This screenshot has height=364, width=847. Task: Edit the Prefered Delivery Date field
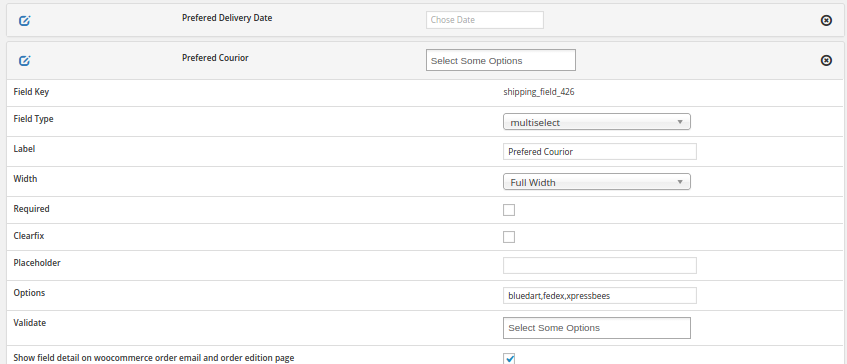click(25, 21)
